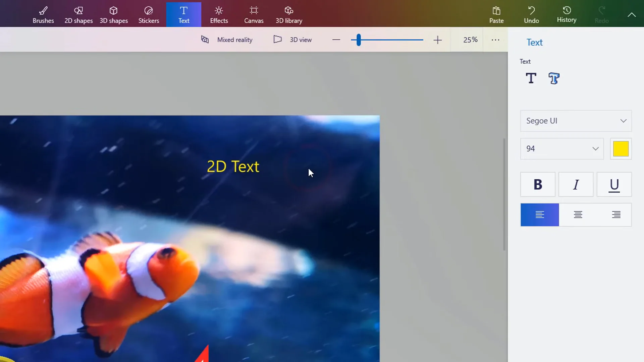Launch Mixed reality view

coord(227,40)
